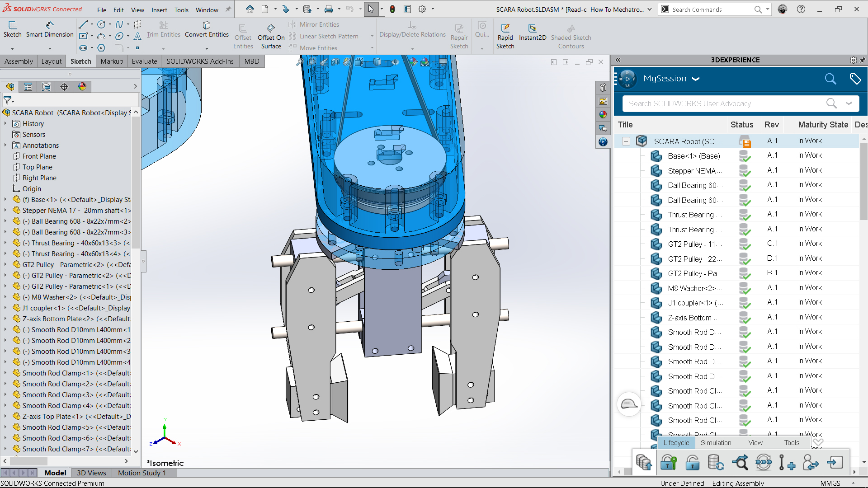Select the Line sketch tool

point(83,24)
